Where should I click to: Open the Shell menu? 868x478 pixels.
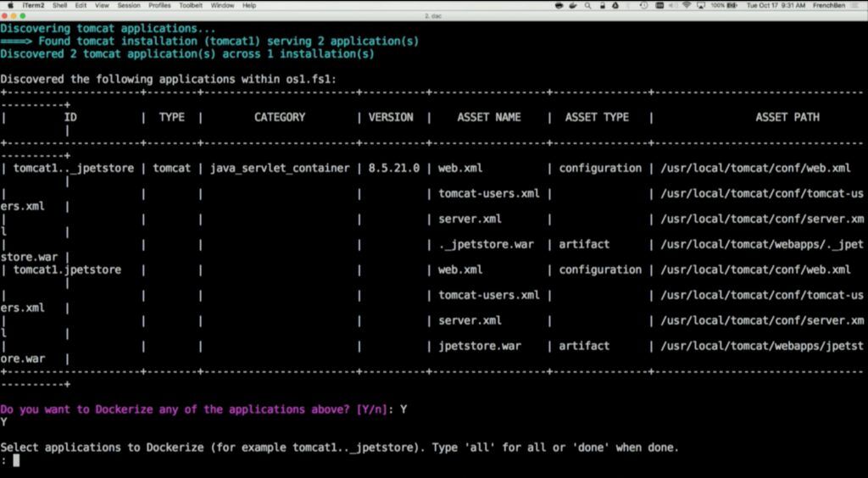pyautogui.click(x=60, y=5)
